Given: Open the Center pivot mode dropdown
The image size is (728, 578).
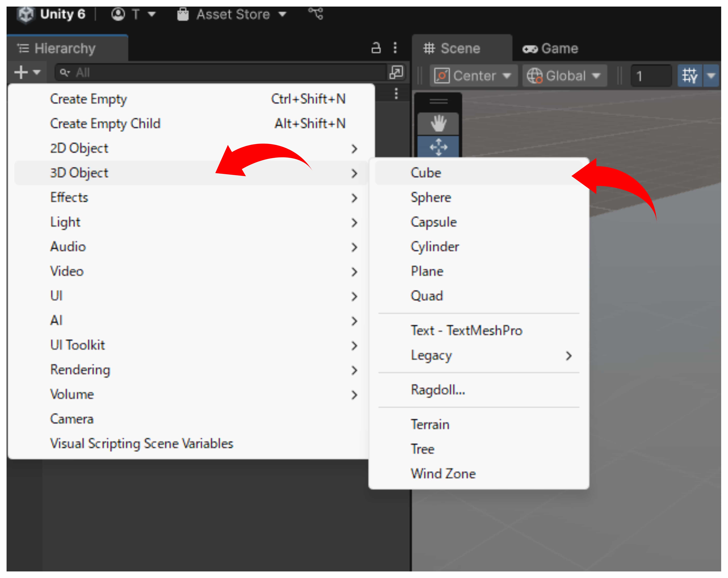Looking at the screenshot, I should coord(473,76).
